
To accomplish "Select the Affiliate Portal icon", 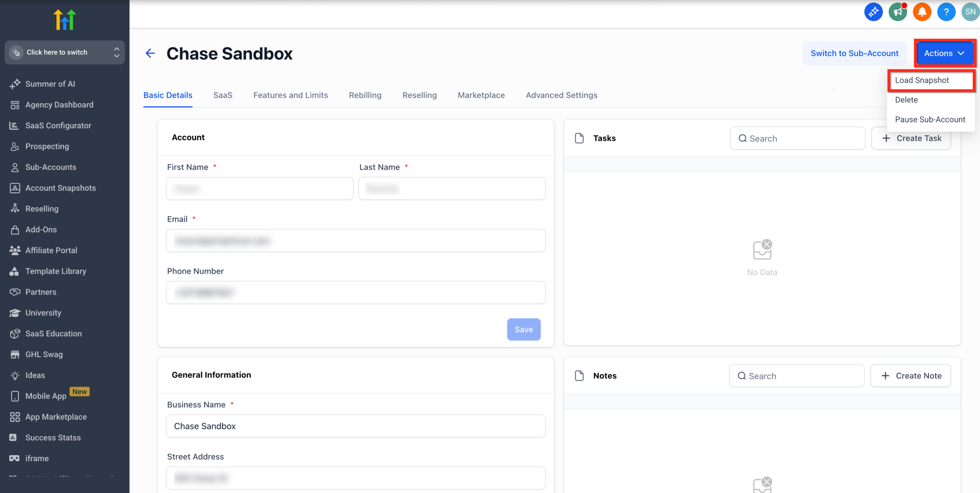I will coord(15,250).
